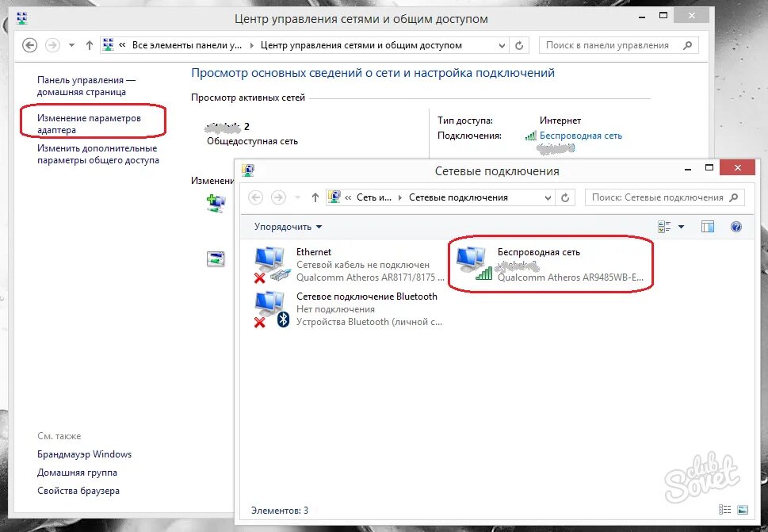Click 'Центр управления сетями и общим доступом' breadcrumb

[361, 45]
